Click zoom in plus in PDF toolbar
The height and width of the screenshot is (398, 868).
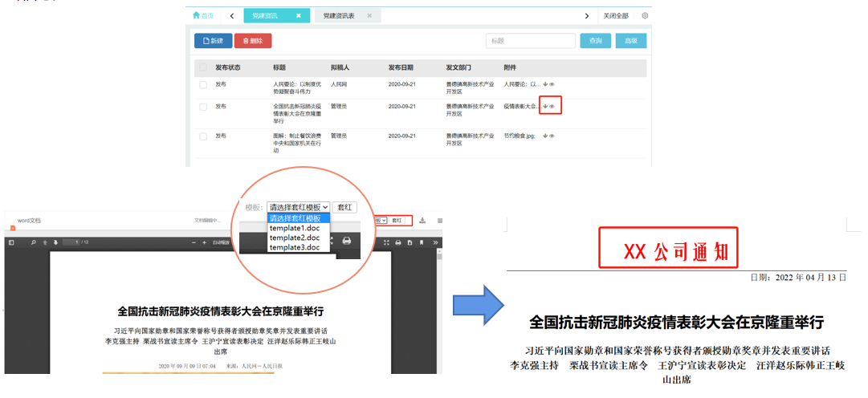point(205,242)
